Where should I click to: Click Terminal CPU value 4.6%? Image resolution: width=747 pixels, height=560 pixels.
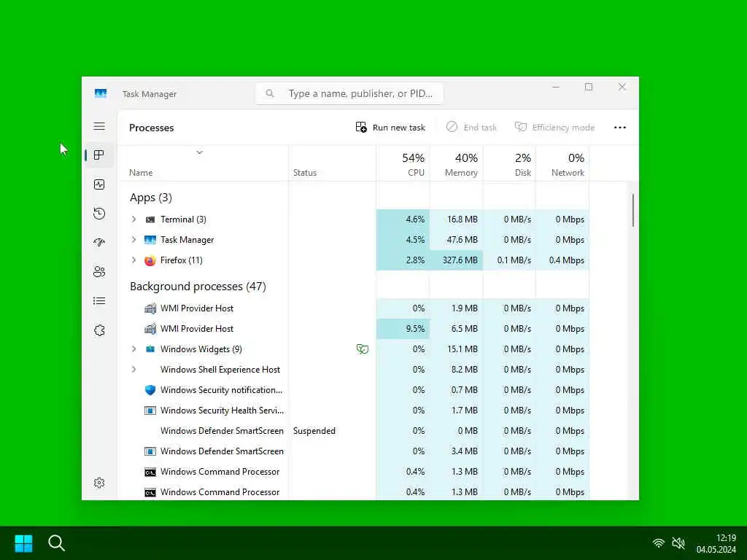point(415,219)
